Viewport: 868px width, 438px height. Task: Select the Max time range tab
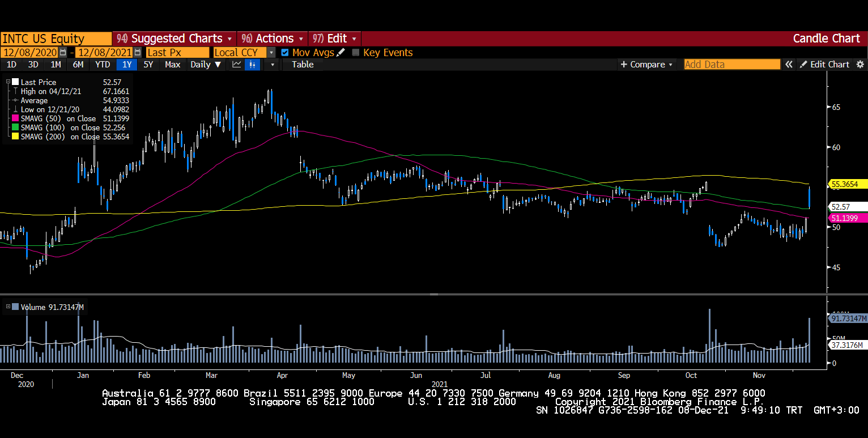173,65
